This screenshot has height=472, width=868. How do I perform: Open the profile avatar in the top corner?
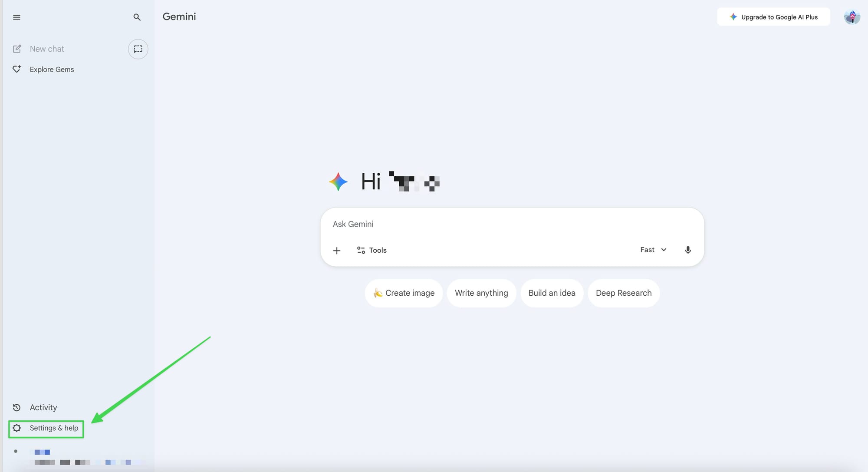[x=852, y=17]
